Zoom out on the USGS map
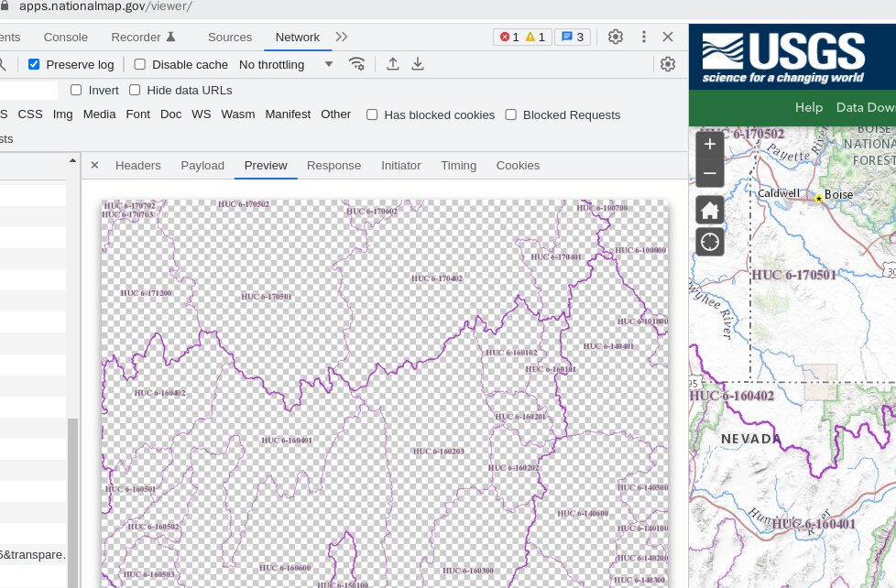This screenshot has width=896, height=588. point(710,173)
